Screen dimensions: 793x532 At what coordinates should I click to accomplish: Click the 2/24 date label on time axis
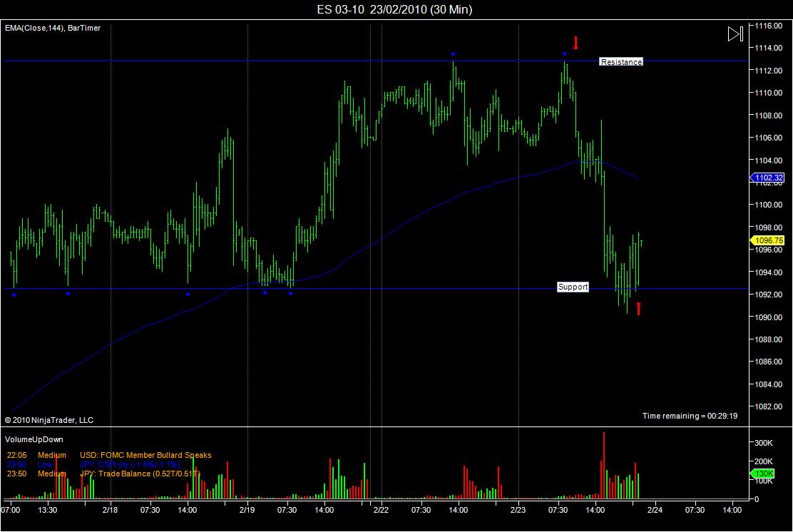tap(655, 510)
